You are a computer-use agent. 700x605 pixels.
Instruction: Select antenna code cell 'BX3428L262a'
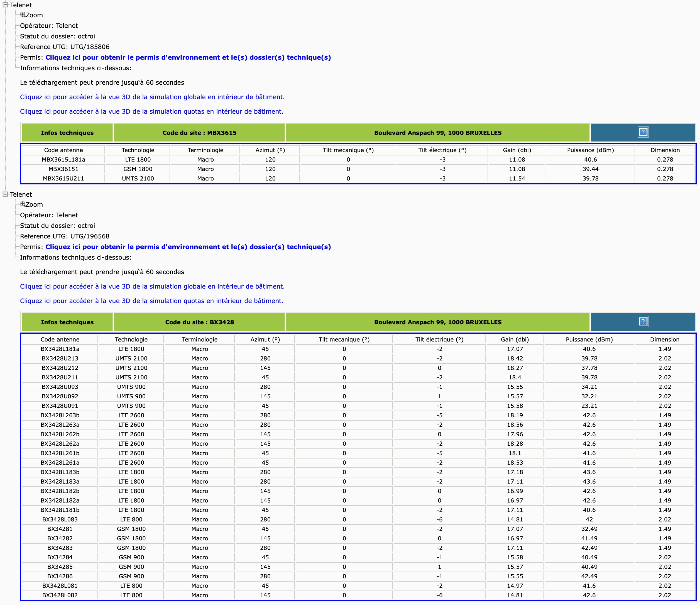[x=60, y=443]
